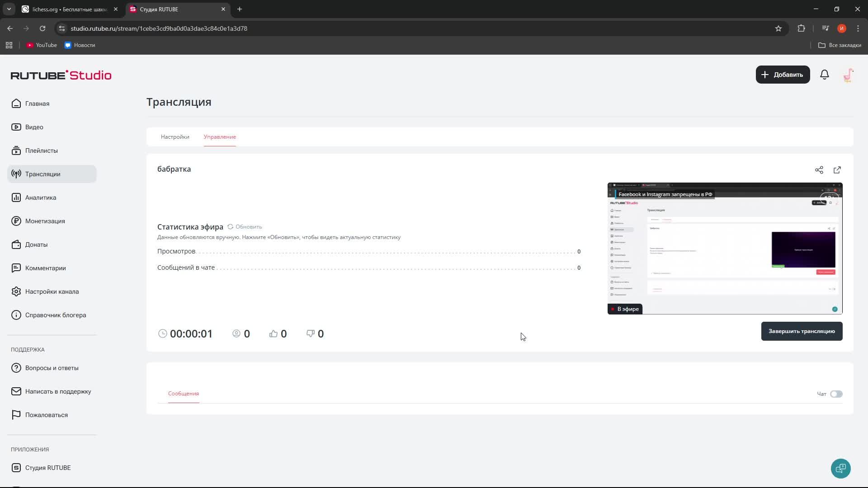Switch to Настройки tab
Image resolution: width=868 pixels, height=488 pixels.
tap(175, 137)
